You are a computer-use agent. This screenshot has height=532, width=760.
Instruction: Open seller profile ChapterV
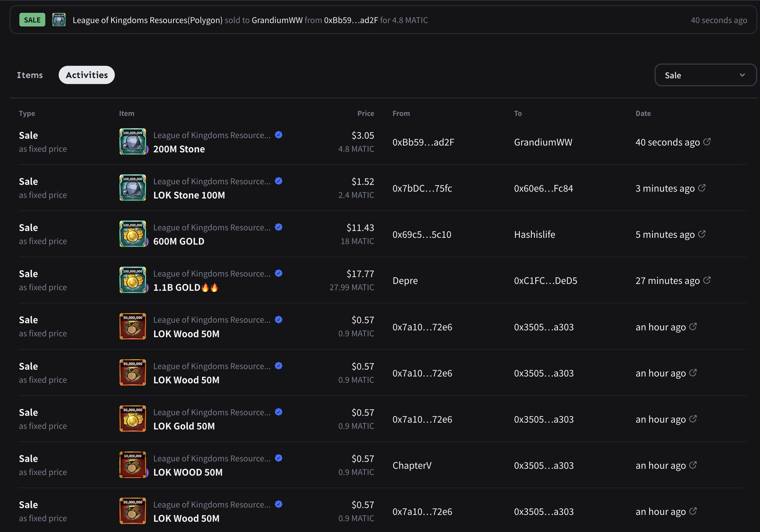(412, 465)
